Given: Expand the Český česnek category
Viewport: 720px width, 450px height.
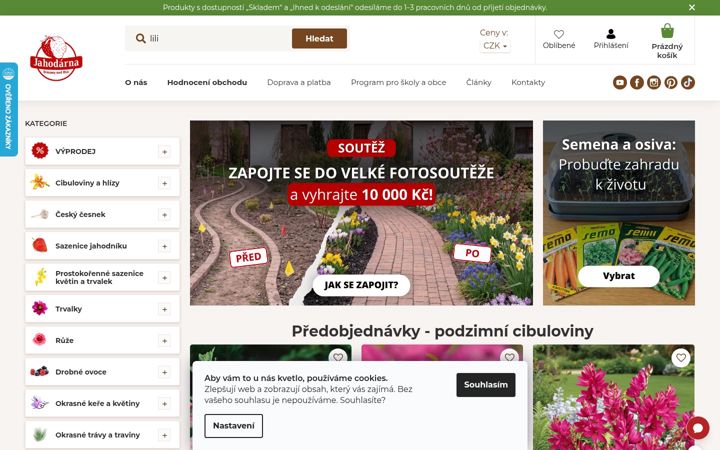Looking at the screenshot, I should point(164,214).
